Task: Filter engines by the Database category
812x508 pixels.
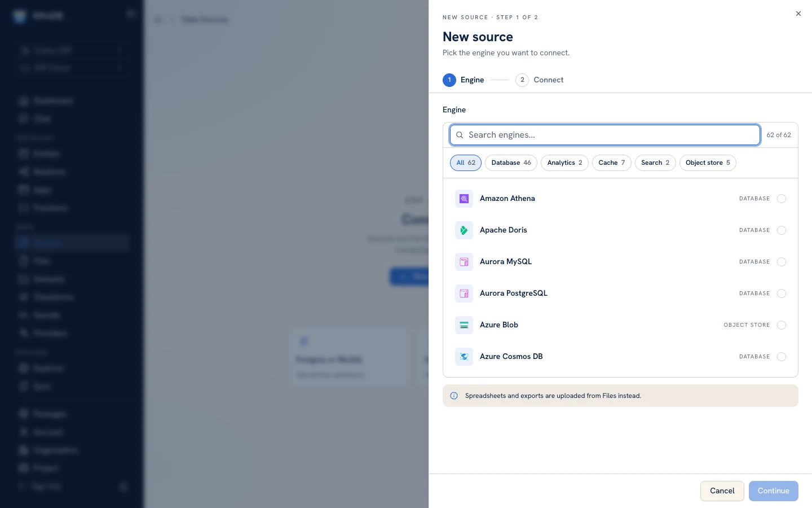Action: coord(511,163)
